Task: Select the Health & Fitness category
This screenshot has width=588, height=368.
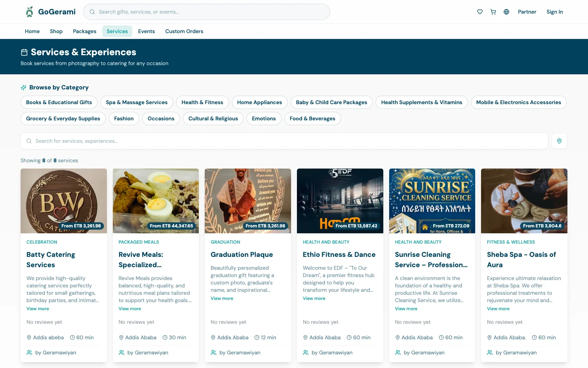Action: (x=202, y=102)
